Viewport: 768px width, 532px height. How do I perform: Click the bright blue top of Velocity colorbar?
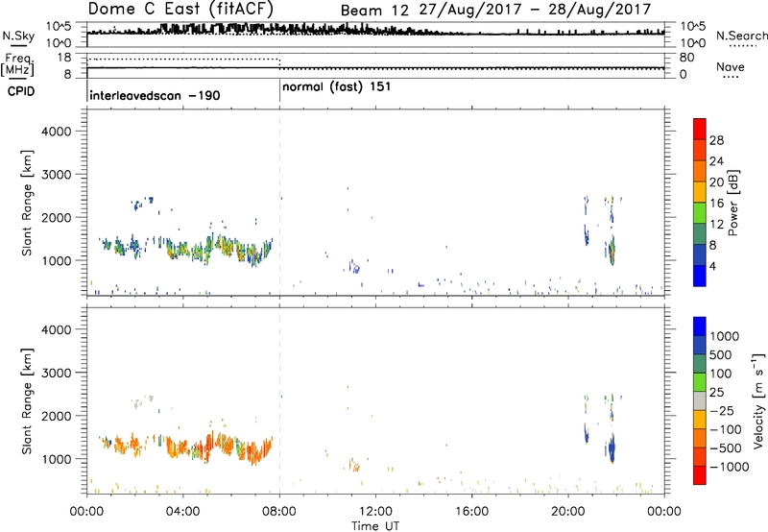(x=700, y=326)
